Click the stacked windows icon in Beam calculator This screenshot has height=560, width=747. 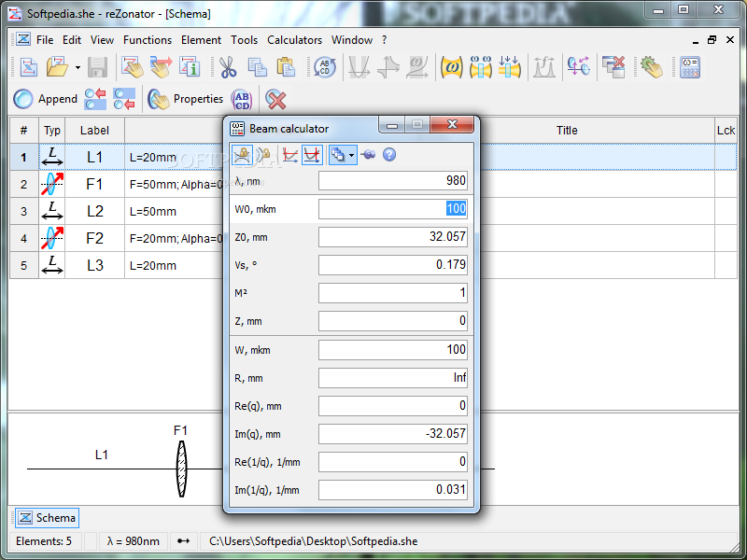click(x=338, y=155)
